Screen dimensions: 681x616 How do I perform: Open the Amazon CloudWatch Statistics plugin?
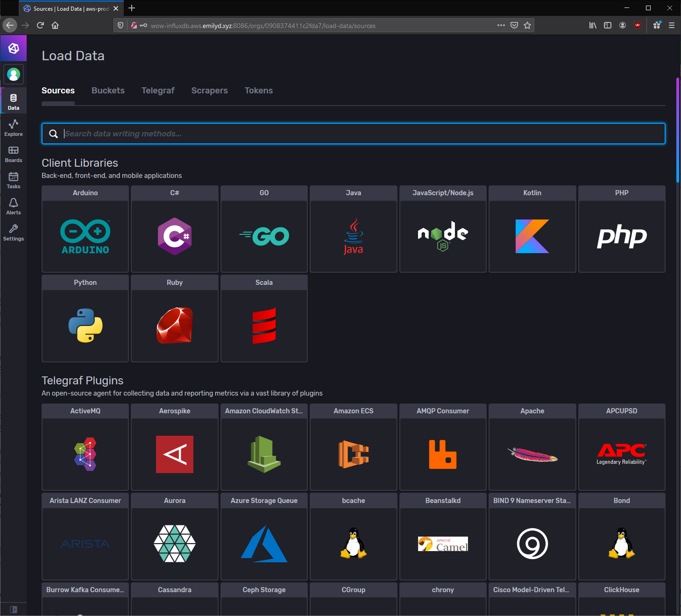coord(264,447)
